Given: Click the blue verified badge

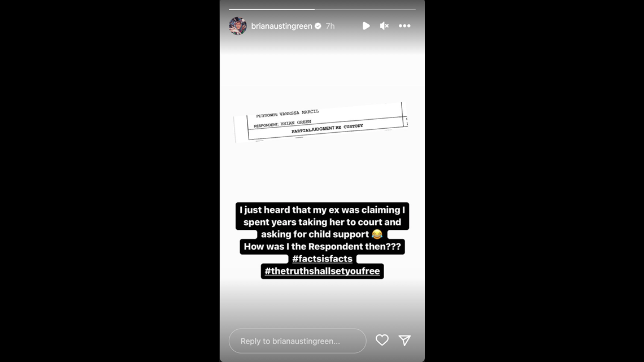Looking at the screenshot, I should pos(318,26).
